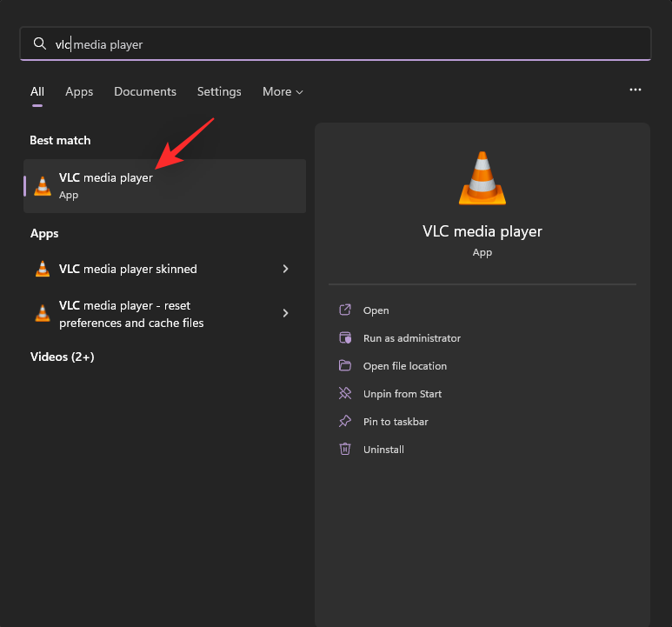Switch to the Apps tab
This screenshot has width=672, height=627.
click(x=79, y=91)
